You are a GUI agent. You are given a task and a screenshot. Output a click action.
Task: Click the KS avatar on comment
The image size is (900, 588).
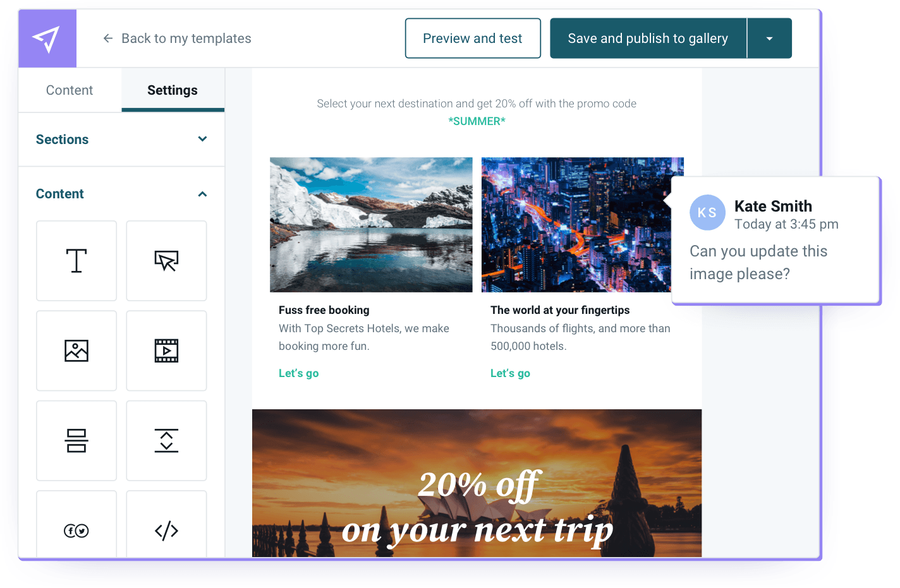pos(707,212)
